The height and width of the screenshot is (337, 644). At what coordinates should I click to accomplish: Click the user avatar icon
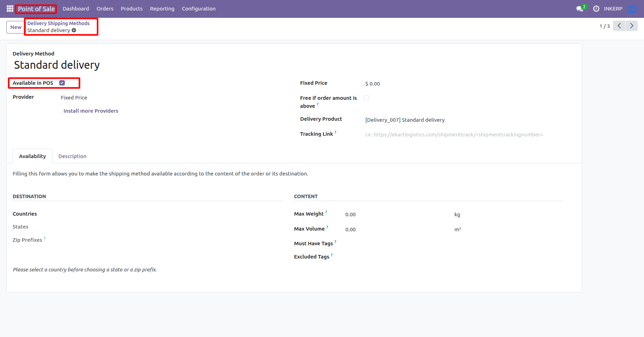(632, 9)
